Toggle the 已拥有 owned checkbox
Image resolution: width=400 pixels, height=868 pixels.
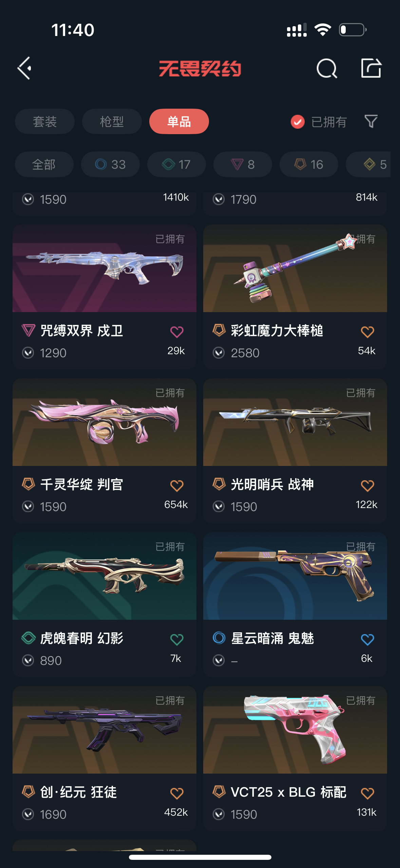pos(298,122)
